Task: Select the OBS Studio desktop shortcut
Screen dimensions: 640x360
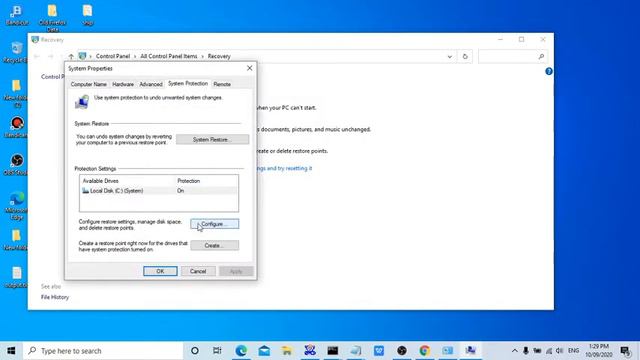Action: click(x=16, y=164)
